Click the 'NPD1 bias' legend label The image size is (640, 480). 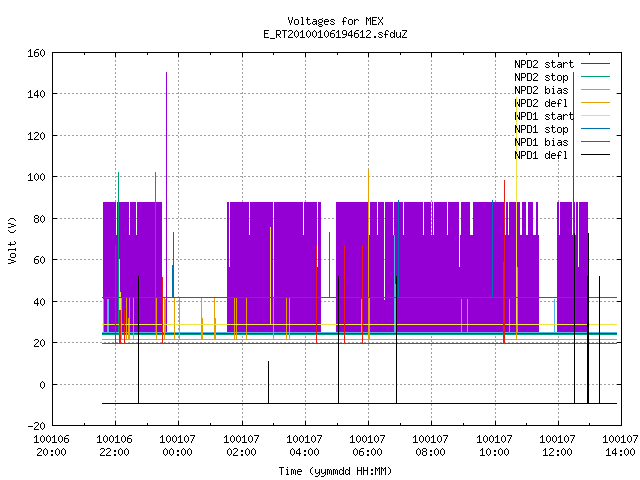pos(541,142)
